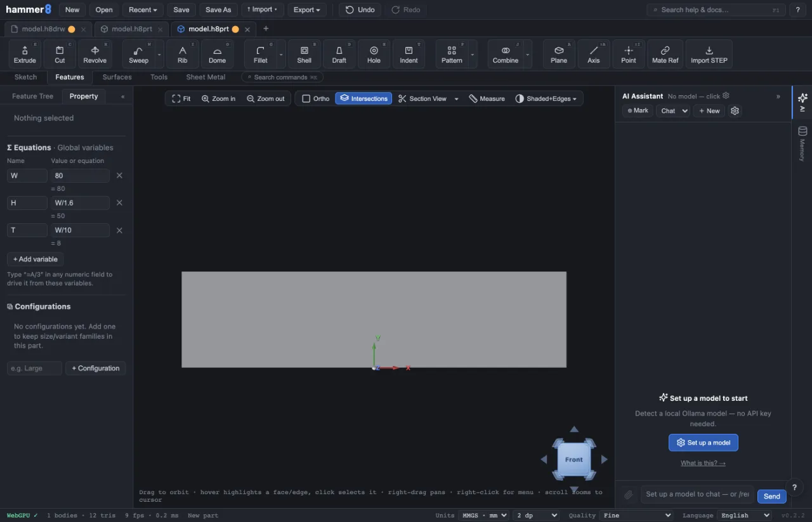Image resolution: width=812 pixels, height=522 pixels.
Task: Open the Units MMGS dropdown
Action: [484, 515]
